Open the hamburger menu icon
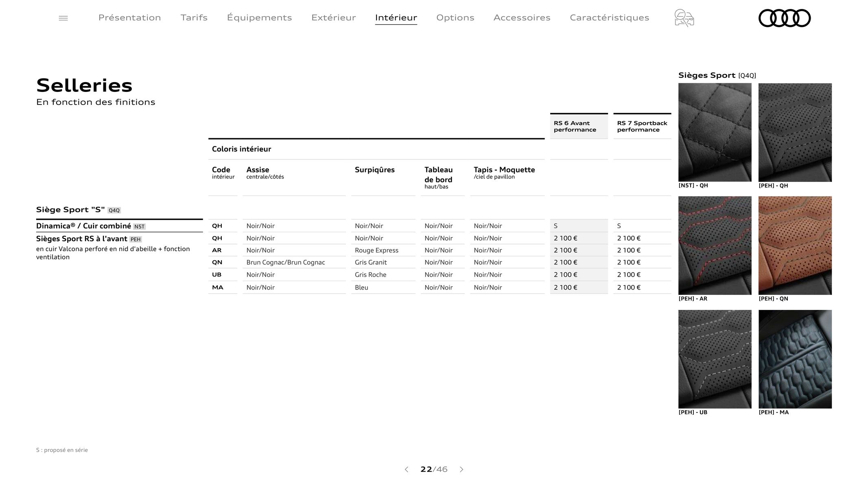 click(x=63, y=18)
